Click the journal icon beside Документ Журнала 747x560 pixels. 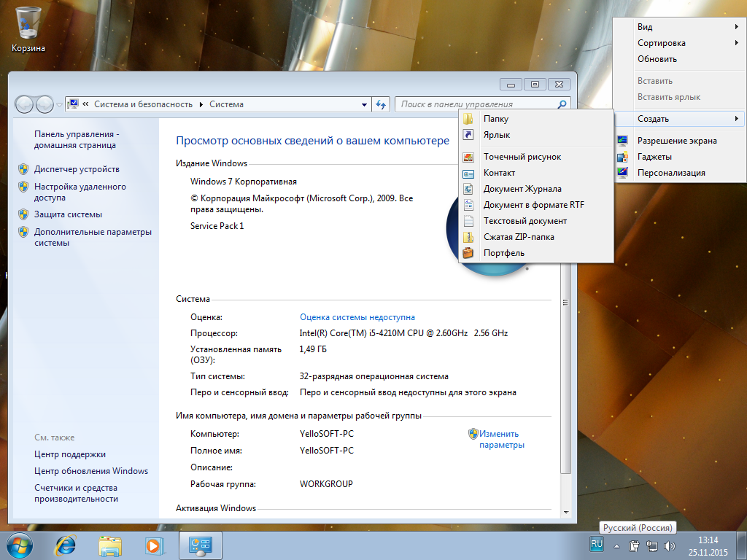pos(468,189)
